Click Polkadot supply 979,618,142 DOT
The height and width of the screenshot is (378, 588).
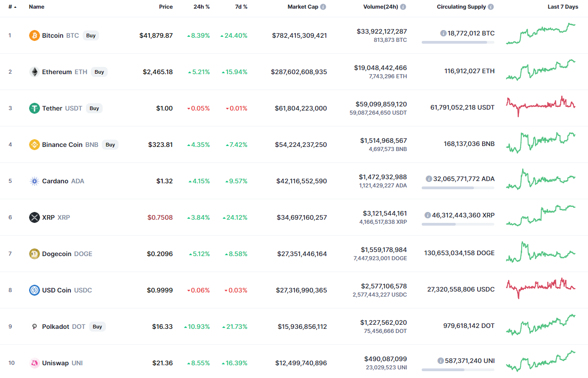coord(469,326)
